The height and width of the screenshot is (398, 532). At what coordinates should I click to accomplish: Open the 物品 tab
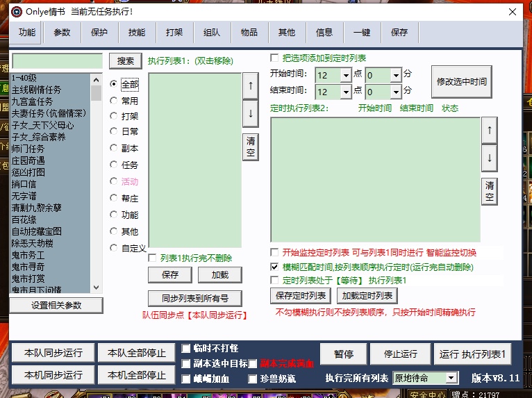(x=249, y=33)
